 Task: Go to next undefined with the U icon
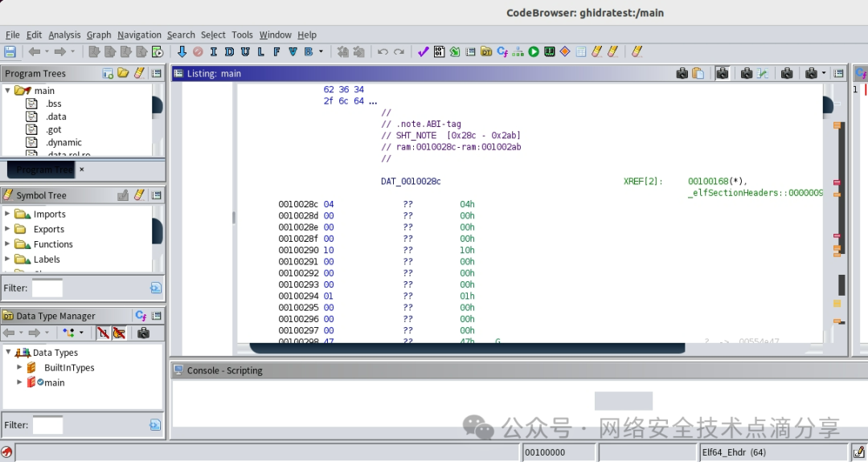pyautogui.click(x=244, y=52)
